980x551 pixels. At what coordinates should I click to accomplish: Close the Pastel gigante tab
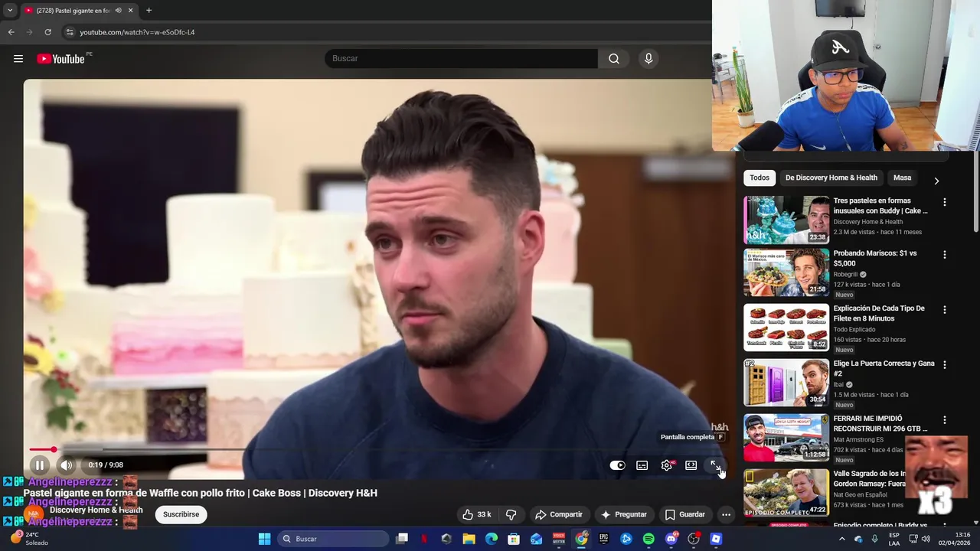(130, 11)
